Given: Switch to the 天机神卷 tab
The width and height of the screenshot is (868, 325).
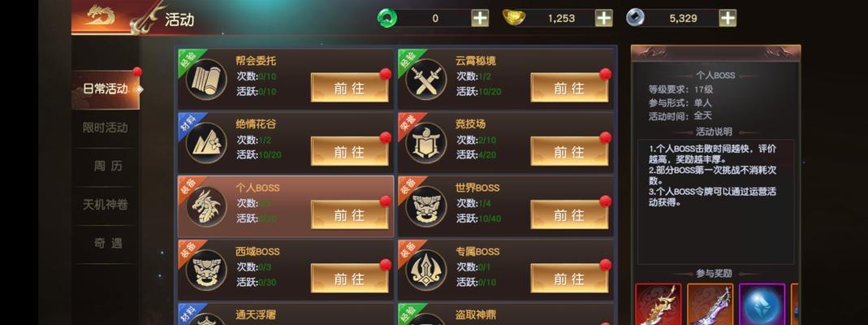Looking at the screenshot, I should [x=106, y=206].
